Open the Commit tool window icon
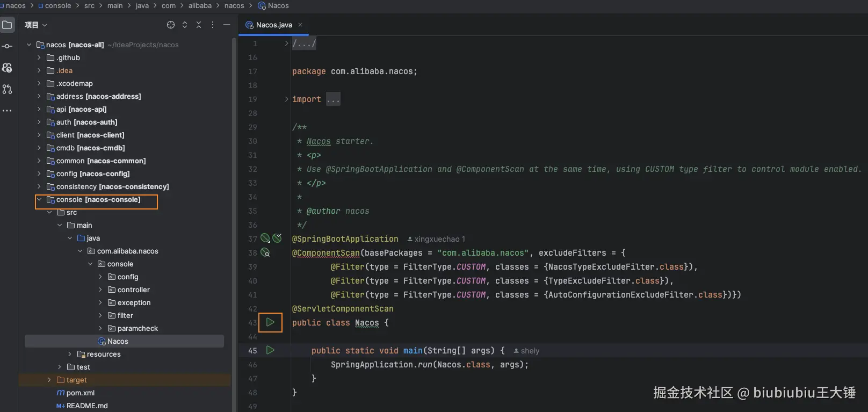 click(7, 46)
